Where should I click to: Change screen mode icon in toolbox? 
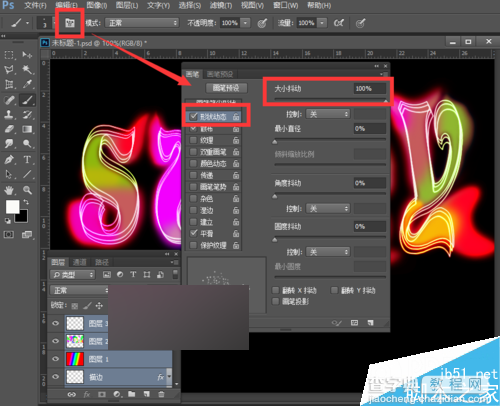(x=27, y=235)
